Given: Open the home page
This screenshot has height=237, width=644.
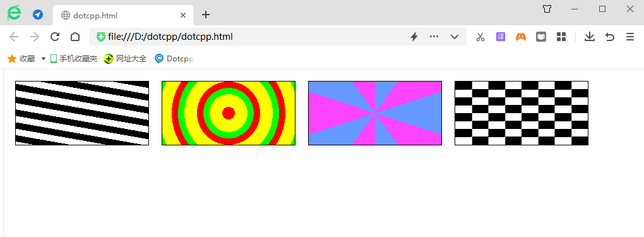Looking at the screenshot, I should (x=75, y=37).
